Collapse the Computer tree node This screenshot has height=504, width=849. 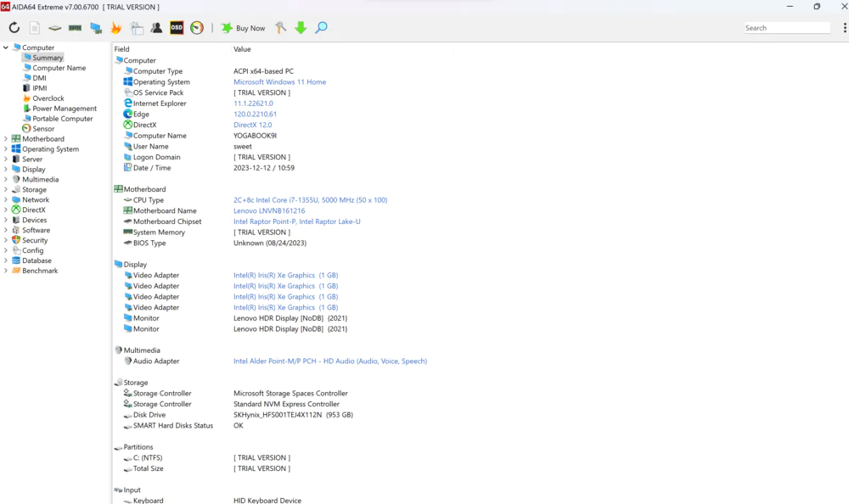point(6,48)
